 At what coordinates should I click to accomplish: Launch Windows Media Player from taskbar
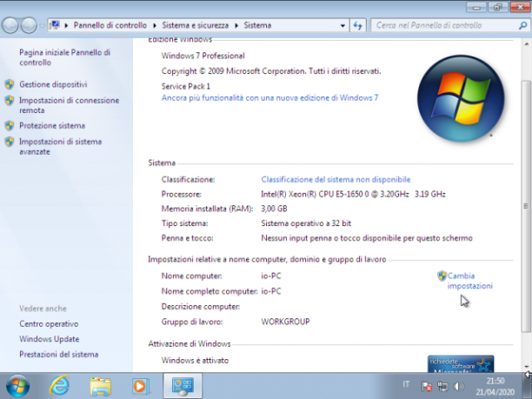pyautogui.click(x=141, y=386)
